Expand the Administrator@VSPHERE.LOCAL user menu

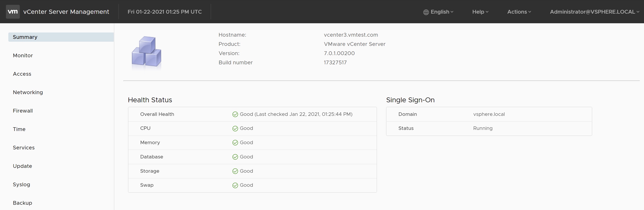[x=594, y=12]
